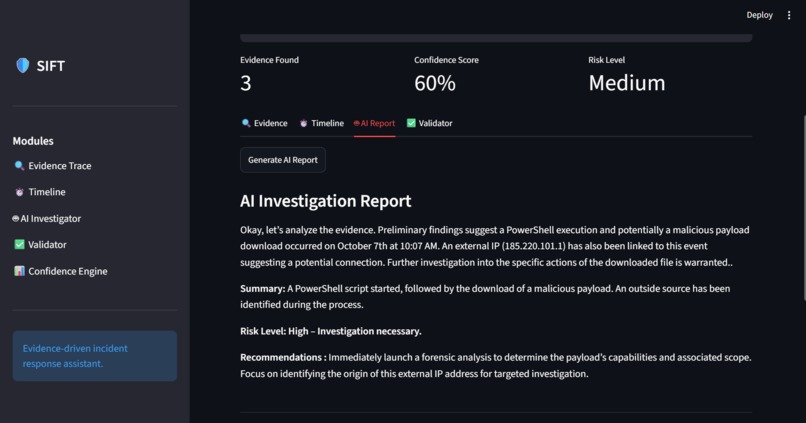Click the progress bar above metrics
The height and width of the screenshot is (423, 806).
[496, 38]
